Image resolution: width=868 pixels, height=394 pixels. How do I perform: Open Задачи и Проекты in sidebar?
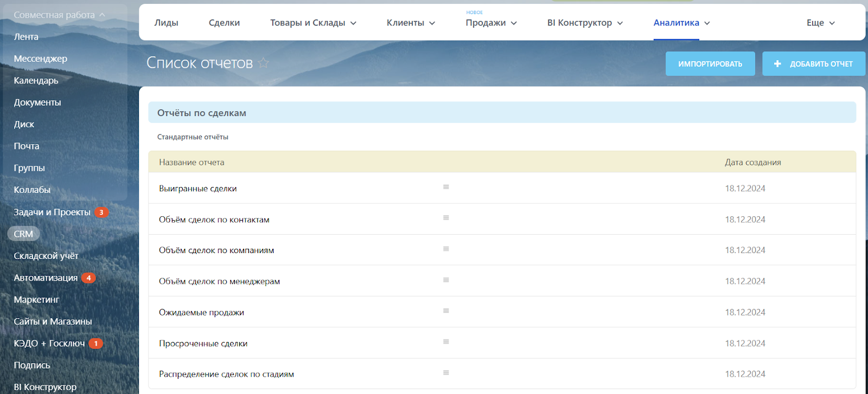click(52, 212)
